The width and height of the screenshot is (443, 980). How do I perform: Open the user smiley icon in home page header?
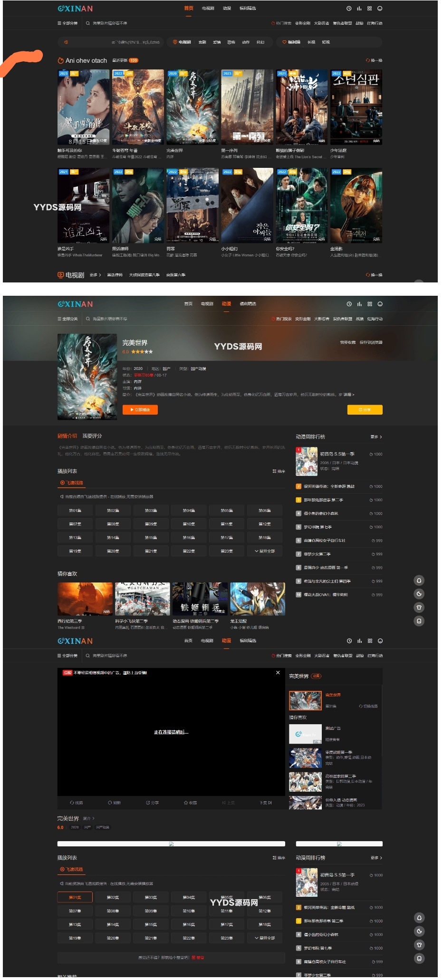pos(380,9)
